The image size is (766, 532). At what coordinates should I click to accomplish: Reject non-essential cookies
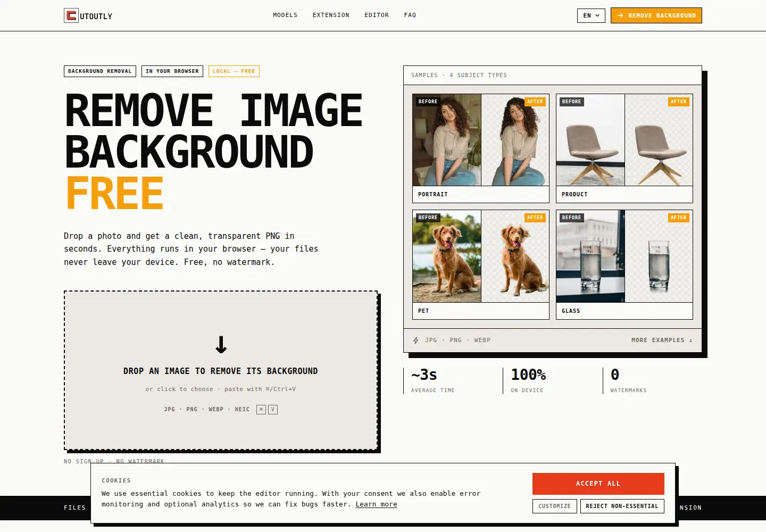tap(622, 506)
